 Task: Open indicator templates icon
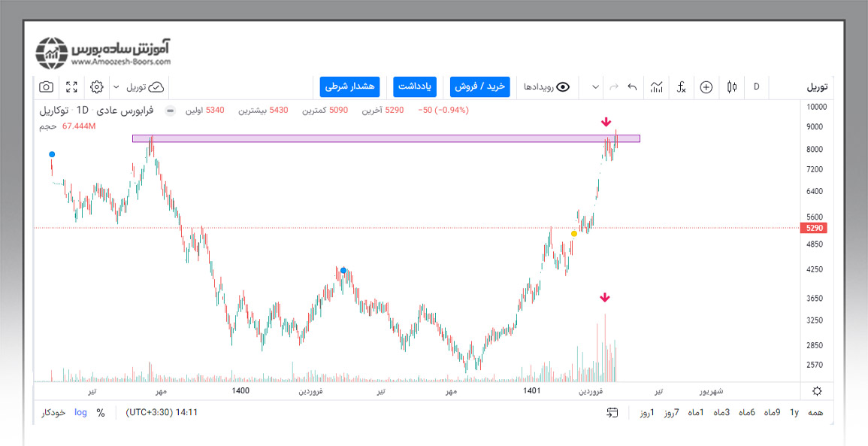[657, 87]
